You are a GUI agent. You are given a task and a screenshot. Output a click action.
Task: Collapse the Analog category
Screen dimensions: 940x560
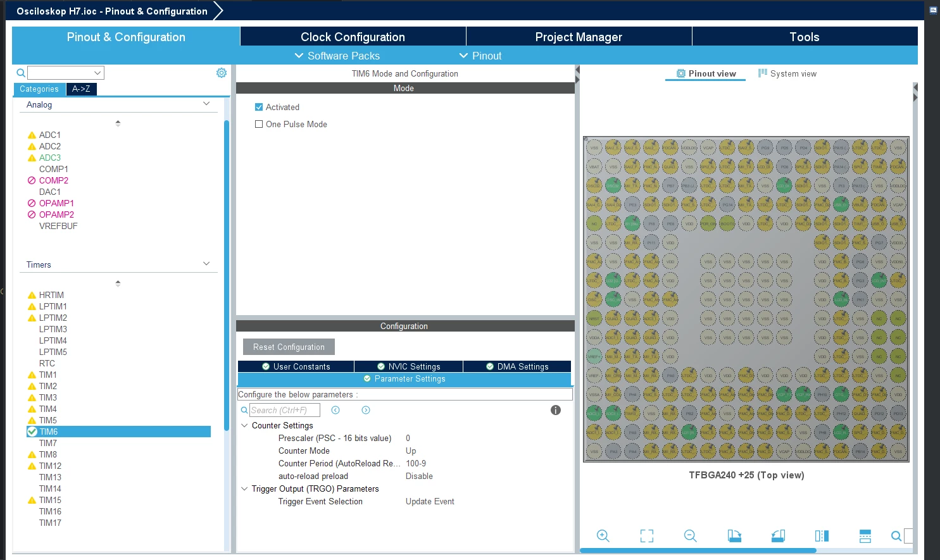click(x=206, y=104)
